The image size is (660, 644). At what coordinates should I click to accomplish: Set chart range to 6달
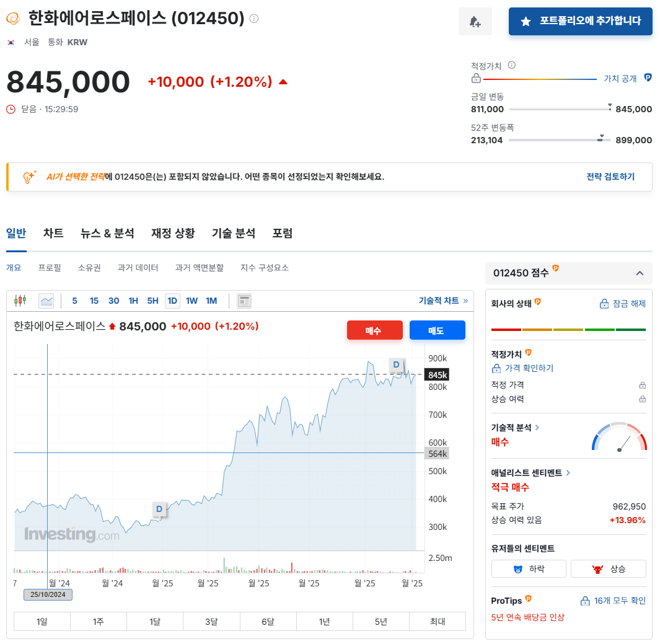268,621
